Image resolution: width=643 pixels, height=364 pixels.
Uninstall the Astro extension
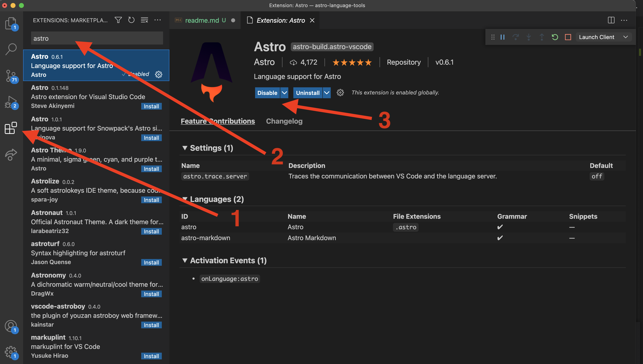click(x=307, y=93)
